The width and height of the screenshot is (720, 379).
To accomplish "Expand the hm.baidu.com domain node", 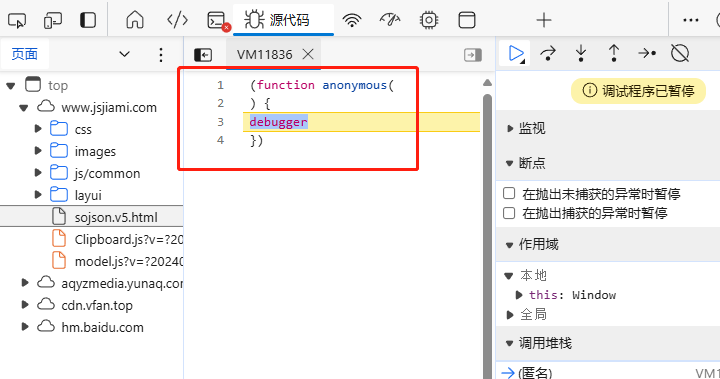I will coord(25,327).
